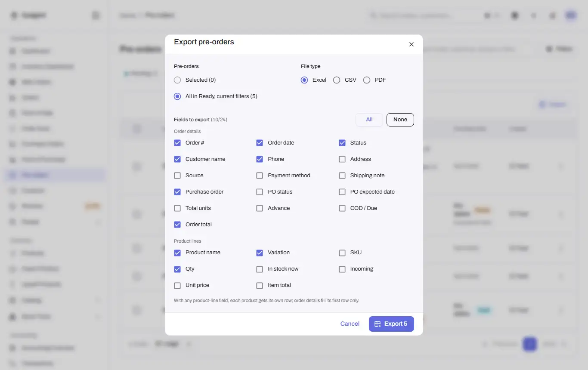588x370 pixels.
Task: Enable the PO status field
Action: pos(260,192)
